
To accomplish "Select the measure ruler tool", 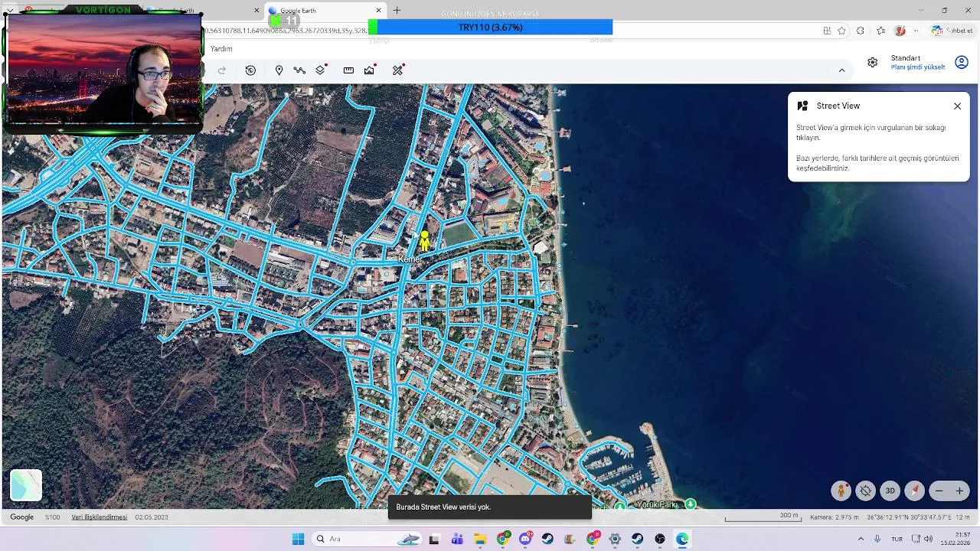I will (348, 70).
